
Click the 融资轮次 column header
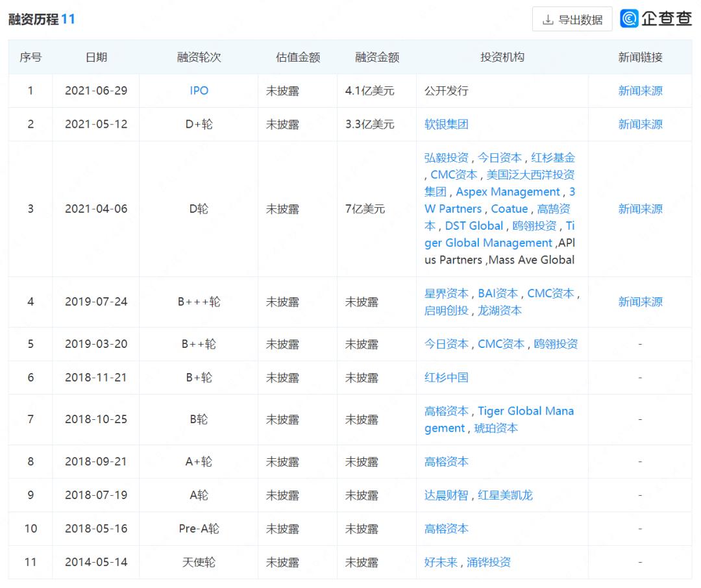coord(198,57)
